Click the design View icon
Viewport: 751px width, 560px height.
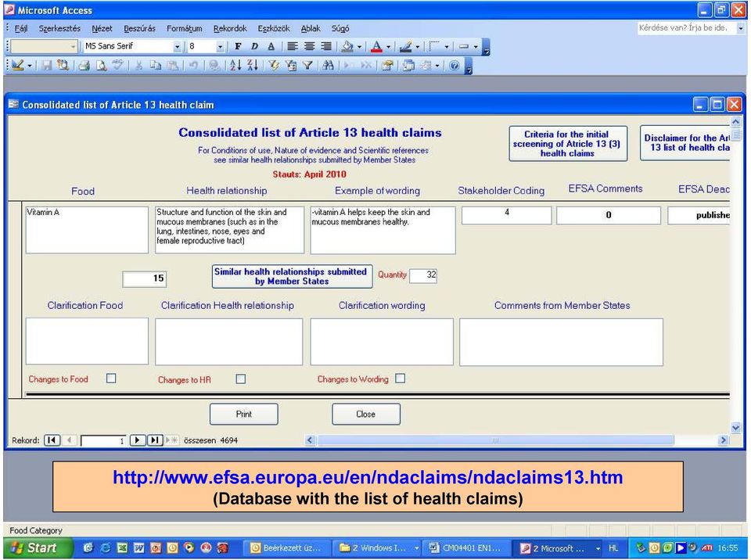[18, 65]
